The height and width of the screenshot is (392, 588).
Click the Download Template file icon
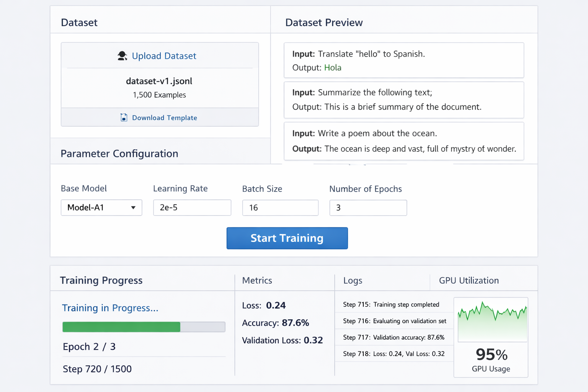click(124, 118)
